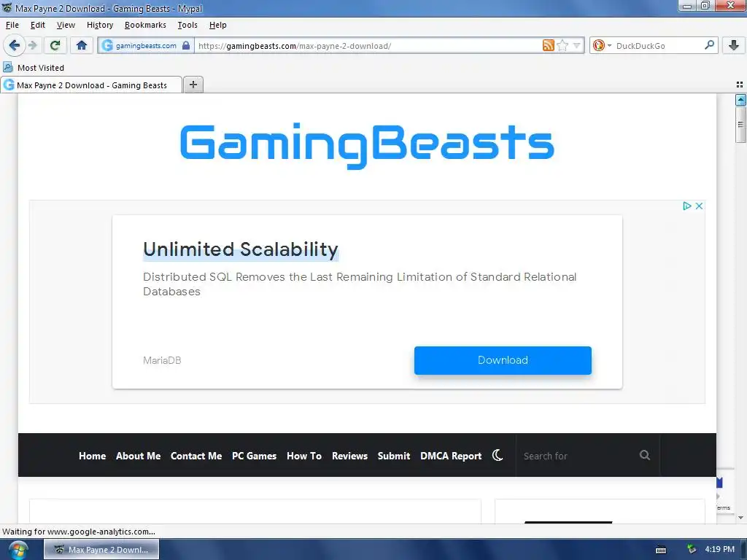Bookmark this page with the star
This screenshot has width=747, height=560.
pyautogui.click(x=562, y=45)
